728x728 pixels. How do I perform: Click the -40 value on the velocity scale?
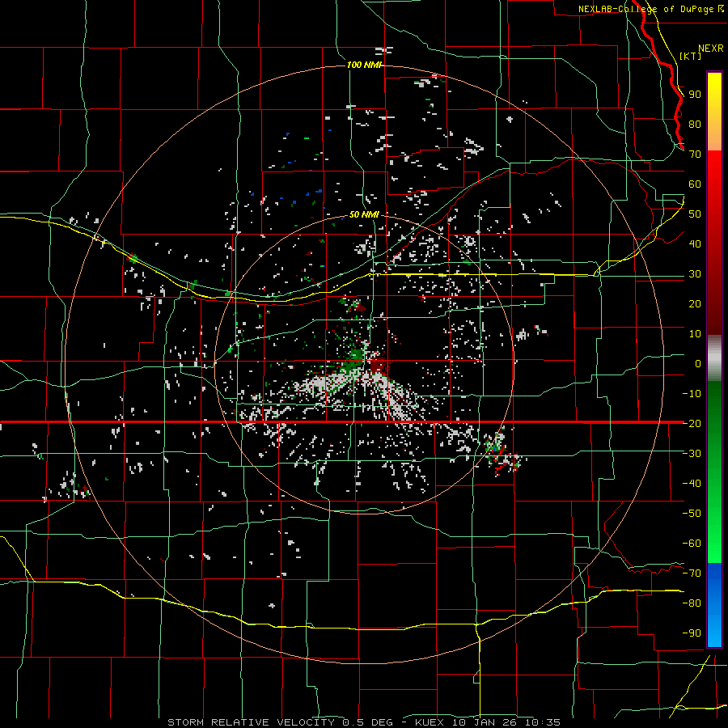692,484
